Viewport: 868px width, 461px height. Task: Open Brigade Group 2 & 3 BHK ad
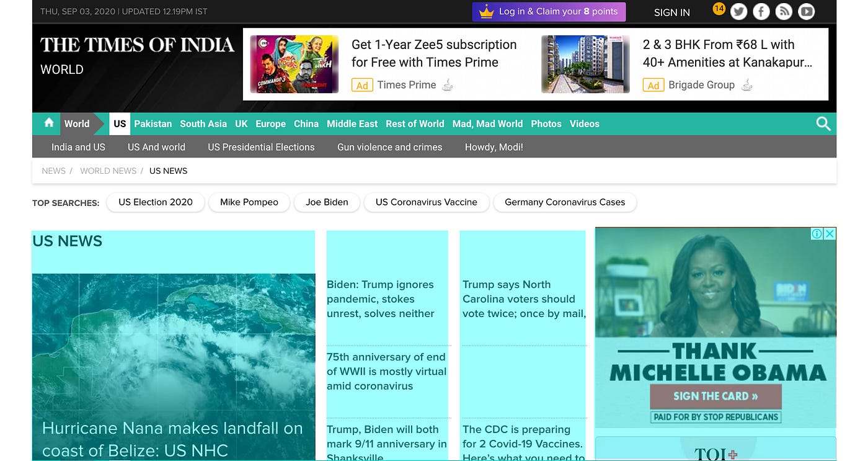[x=727, y=53]
